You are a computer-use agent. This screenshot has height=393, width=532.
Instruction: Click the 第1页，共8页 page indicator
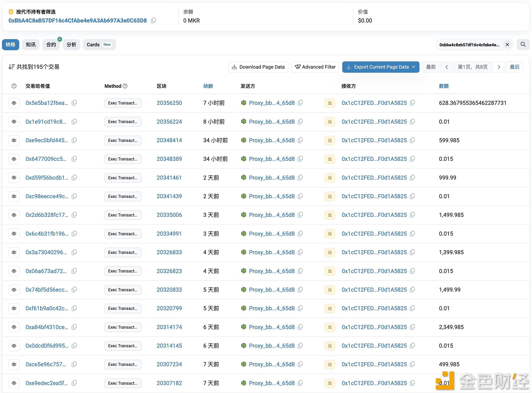pos(473,67)
